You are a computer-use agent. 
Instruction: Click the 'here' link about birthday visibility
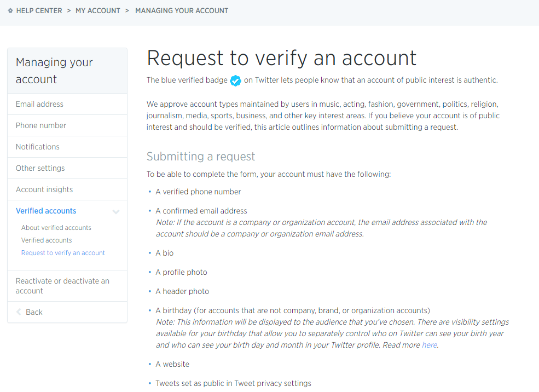coord(429,344)
